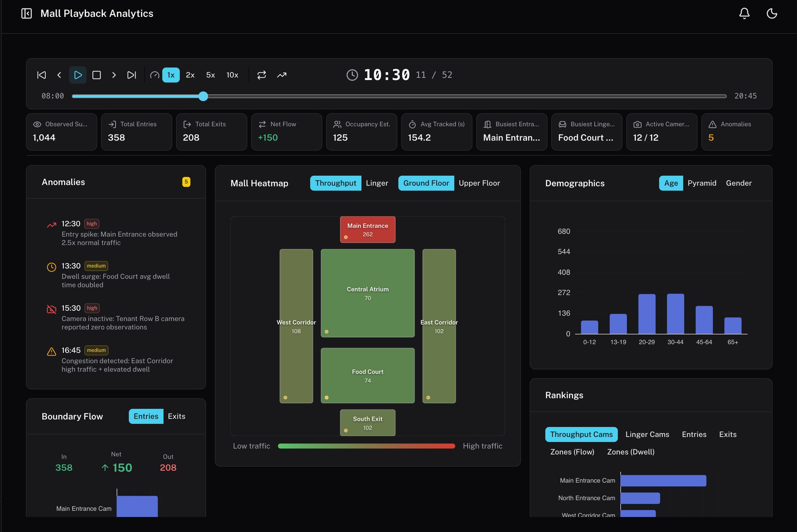Toggle the trend line icon
Image resolution: width=797 pixels, height=532 pixels.
[282, 75]
